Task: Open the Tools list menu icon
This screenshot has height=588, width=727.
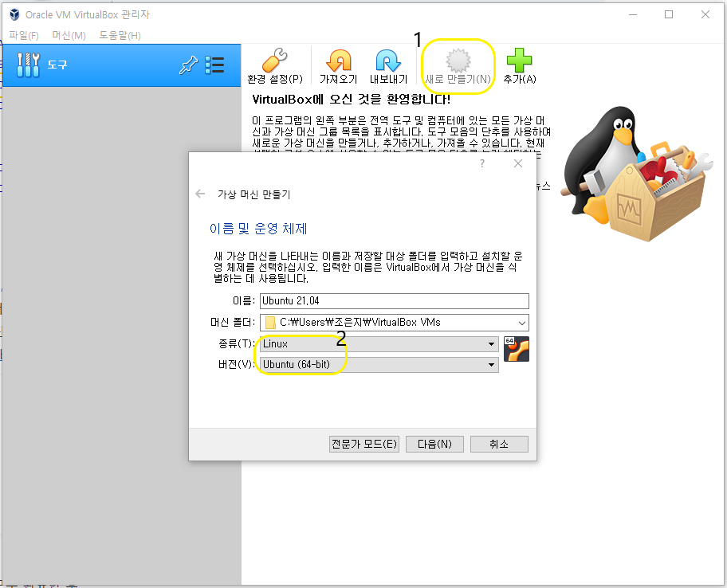Action: [214, 65]
